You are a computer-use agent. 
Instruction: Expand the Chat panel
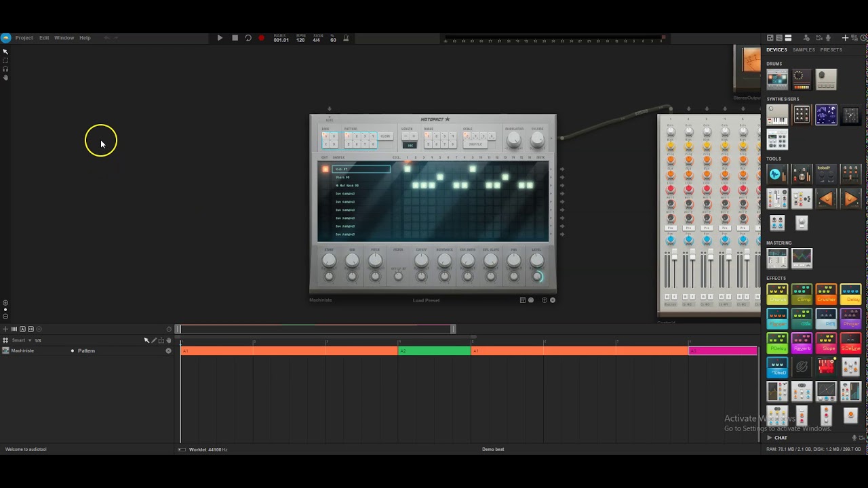coord(777,438)
